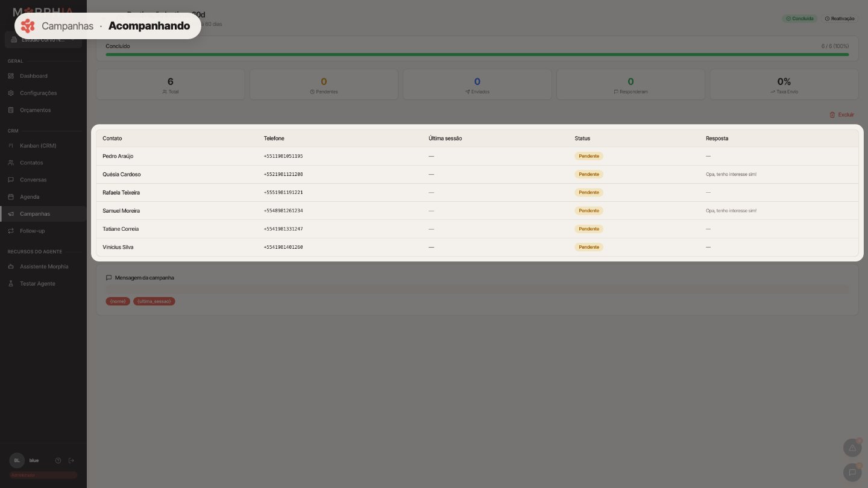The width and height of the screenshot is (868, 488).
Task: Click the Última sessão column header
Action: point(445,139)
